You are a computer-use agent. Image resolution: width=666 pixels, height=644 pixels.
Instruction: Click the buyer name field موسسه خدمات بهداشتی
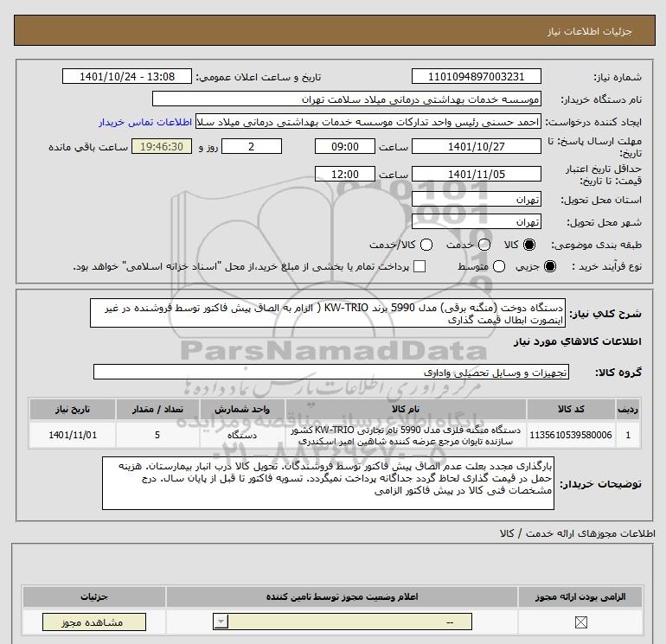(347, 99)
